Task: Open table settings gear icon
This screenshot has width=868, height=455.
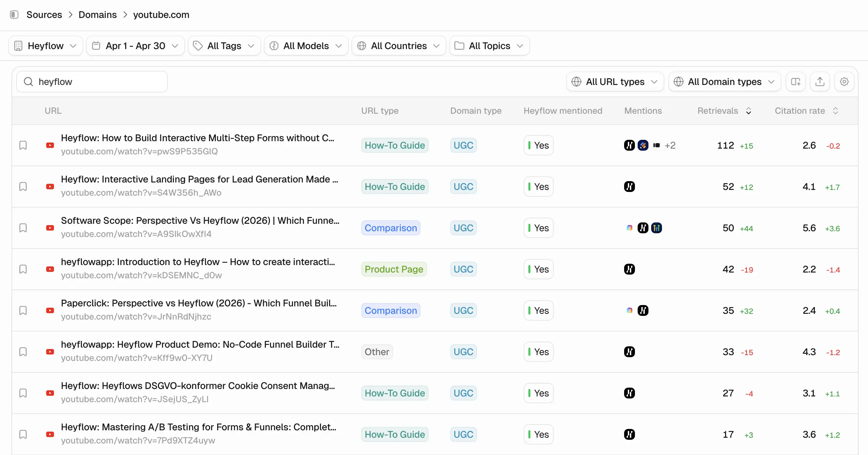Action: point(844,82)
